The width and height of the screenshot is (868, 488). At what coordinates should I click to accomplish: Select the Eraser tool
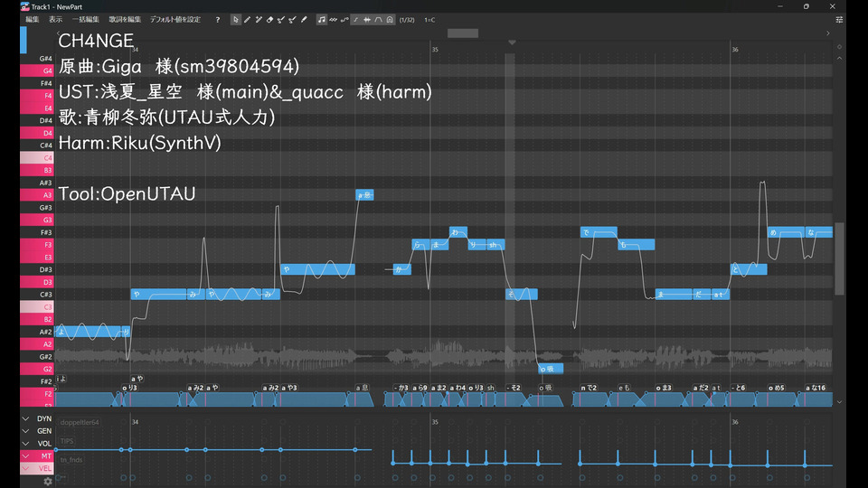coord(270,20)
